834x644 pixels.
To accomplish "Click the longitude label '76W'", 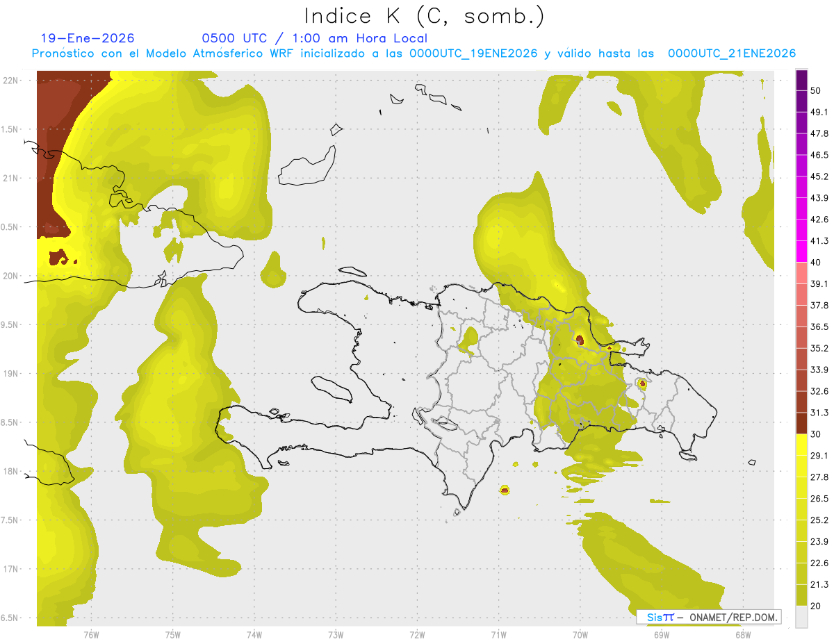I will [91, 635].
